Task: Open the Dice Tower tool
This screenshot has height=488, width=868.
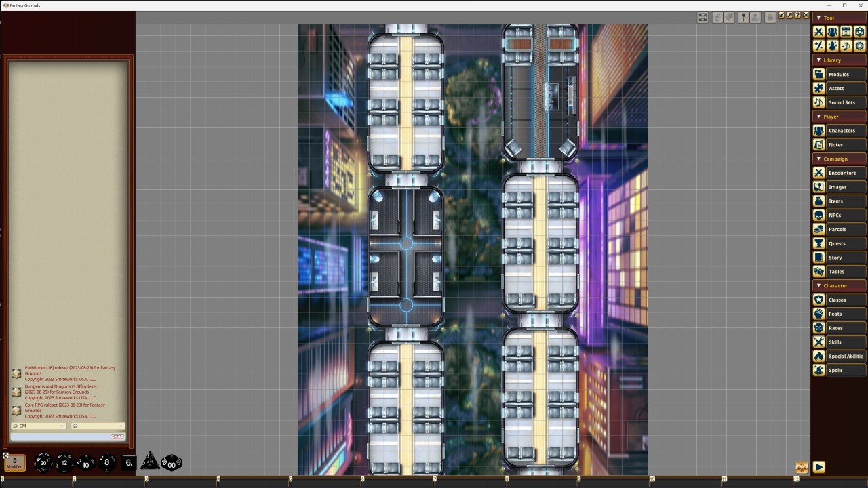Action: tap(860, 31)
